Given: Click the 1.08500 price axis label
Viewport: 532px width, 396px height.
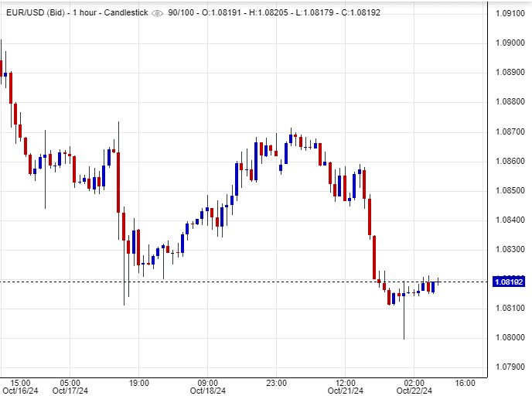Looking at the screenshot, I should (x=509, y=190).
